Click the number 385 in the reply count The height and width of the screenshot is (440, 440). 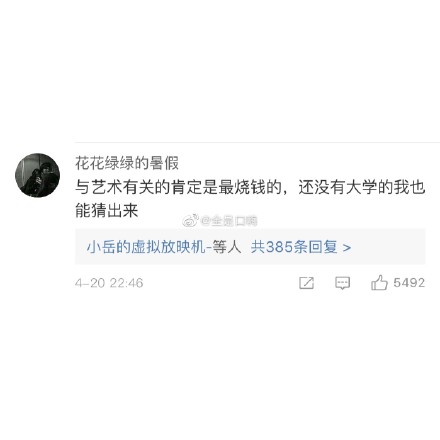(x=279, y=247)
